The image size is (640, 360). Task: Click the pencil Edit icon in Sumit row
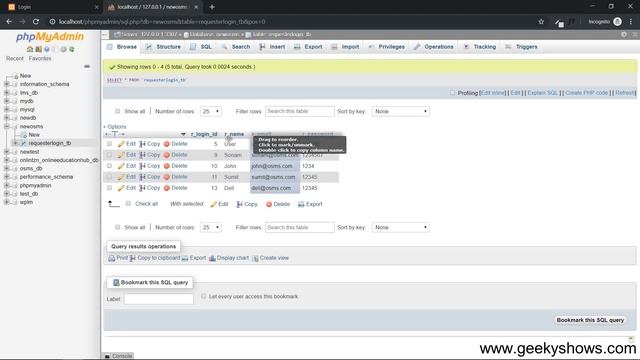[x=121, y=177]
